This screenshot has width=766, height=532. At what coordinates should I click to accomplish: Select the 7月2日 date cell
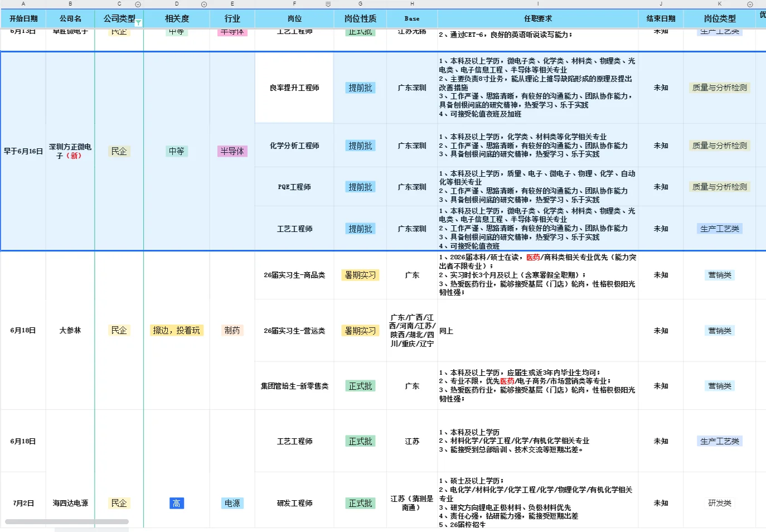click(x=23, y=503)
